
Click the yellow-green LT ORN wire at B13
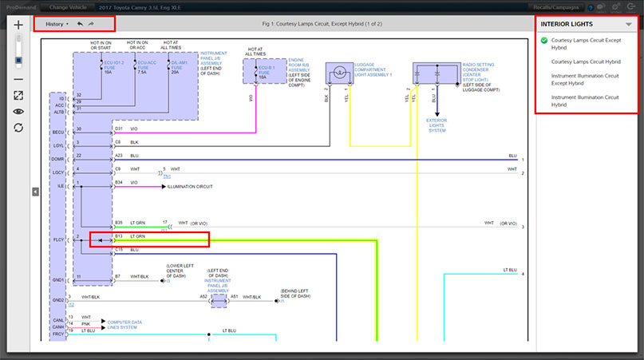pyautogui.click(x=247, y=240)
